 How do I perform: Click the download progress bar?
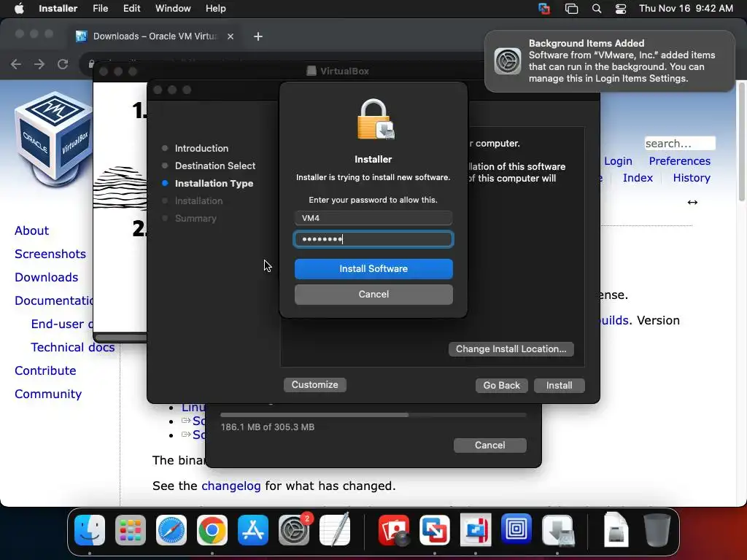pyautogui.click(x=373, y=415)
